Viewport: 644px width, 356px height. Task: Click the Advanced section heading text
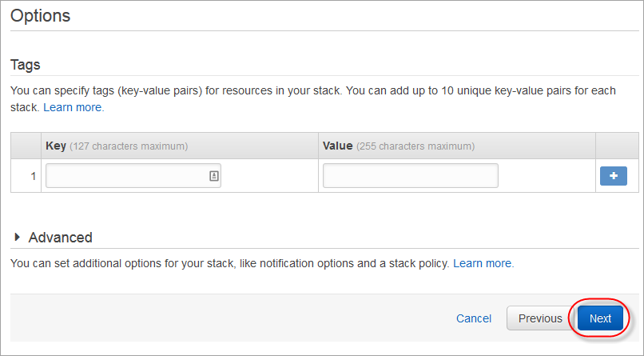pyautogui.click(x=60, y=238)
